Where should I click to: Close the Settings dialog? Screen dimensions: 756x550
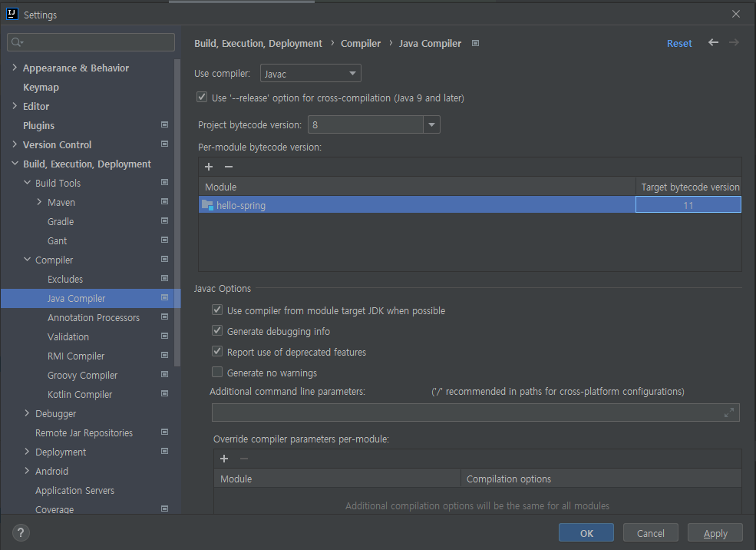click(736, 14)
